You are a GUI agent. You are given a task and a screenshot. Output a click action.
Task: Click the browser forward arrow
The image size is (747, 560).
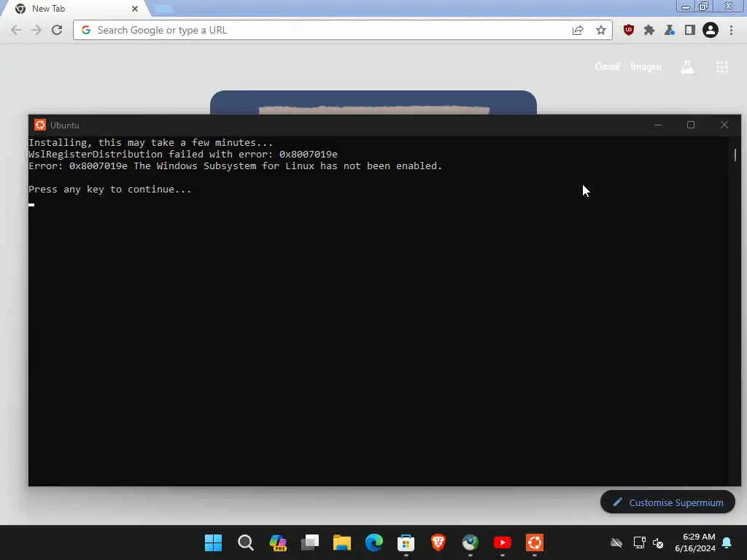(x=36, y=30)
